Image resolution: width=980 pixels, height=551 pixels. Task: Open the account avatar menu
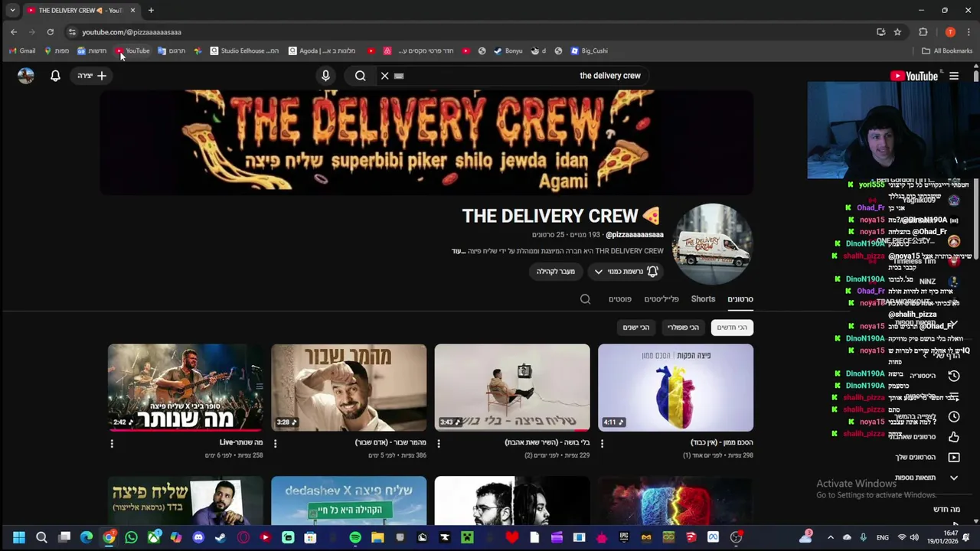(x=26, y=76)
